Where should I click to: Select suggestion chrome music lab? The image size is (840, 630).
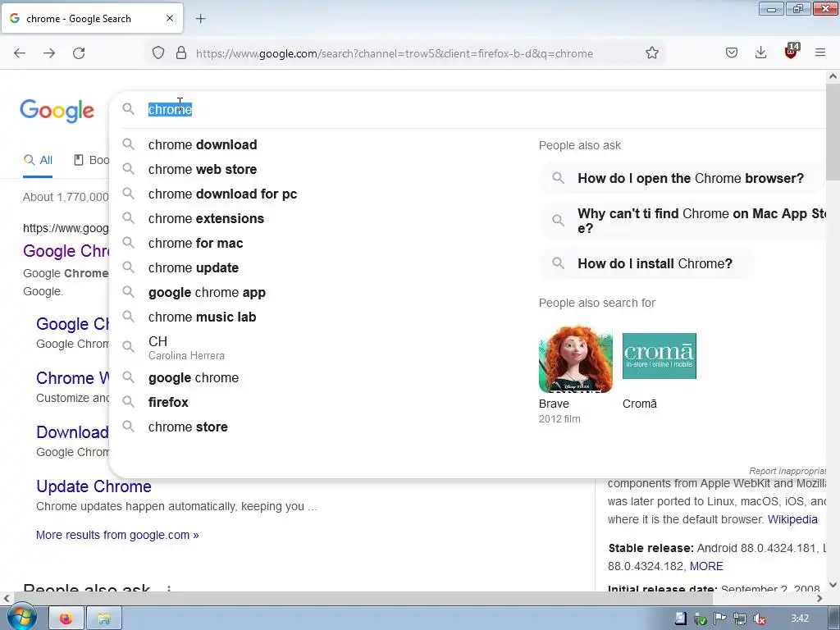click(202, 317)
